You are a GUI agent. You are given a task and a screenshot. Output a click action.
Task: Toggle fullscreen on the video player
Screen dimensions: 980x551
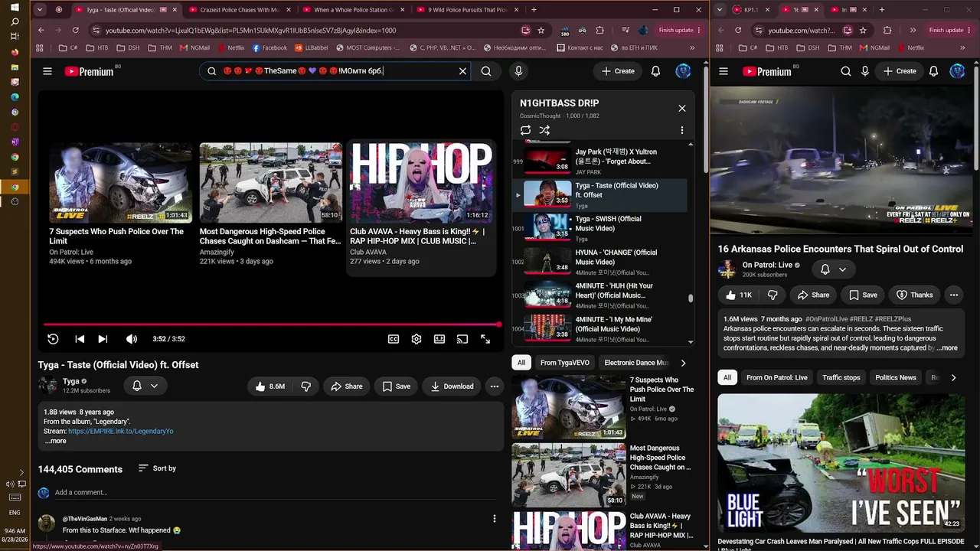click(x=485, y=339)
